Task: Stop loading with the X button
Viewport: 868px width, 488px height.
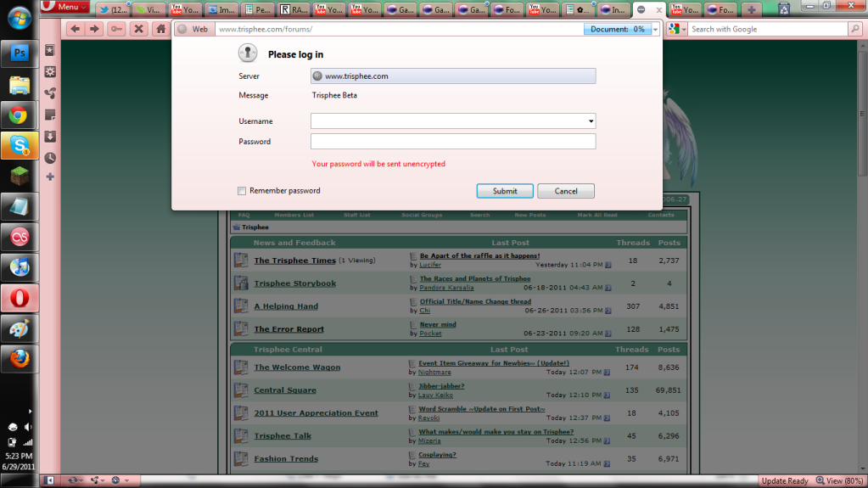Action: [x=139, y=29]
